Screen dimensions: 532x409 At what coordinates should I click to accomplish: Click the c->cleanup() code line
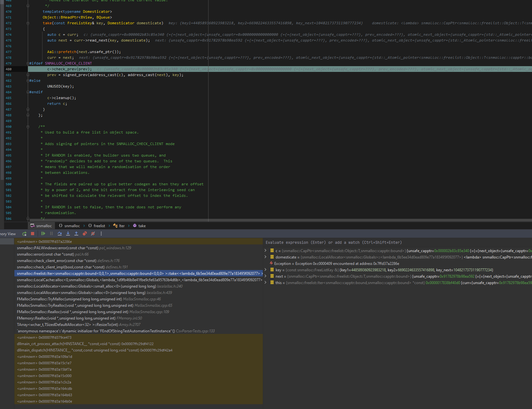pos(62,98)
